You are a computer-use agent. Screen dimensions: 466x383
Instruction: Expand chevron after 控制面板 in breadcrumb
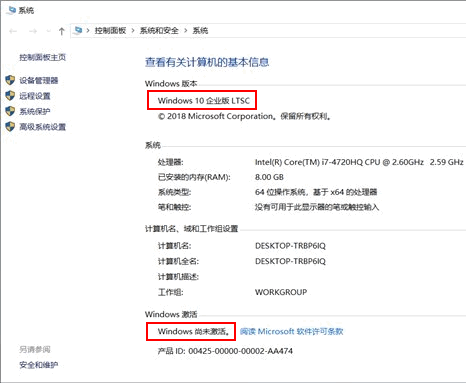pos(133,31)
